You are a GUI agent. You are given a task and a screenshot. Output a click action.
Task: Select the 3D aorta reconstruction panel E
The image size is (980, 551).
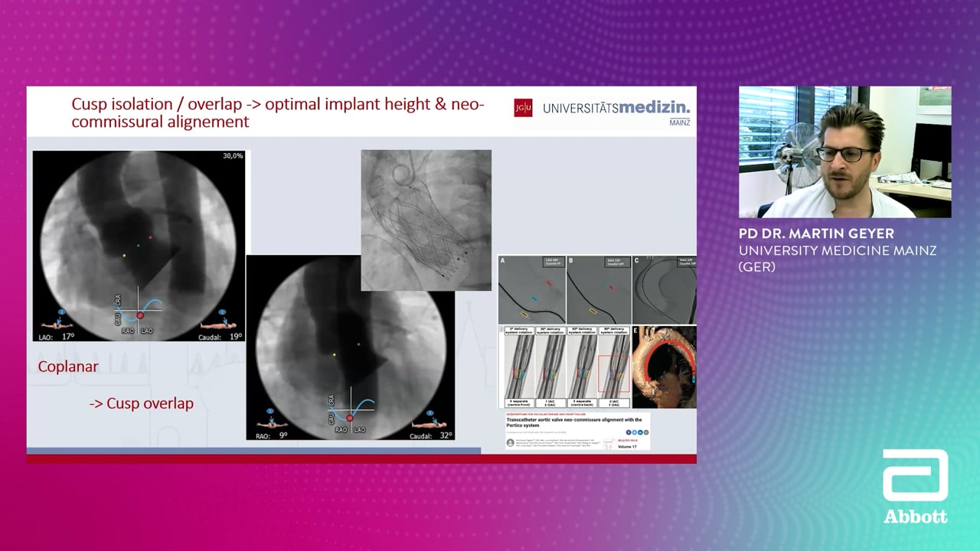[665, 366]
